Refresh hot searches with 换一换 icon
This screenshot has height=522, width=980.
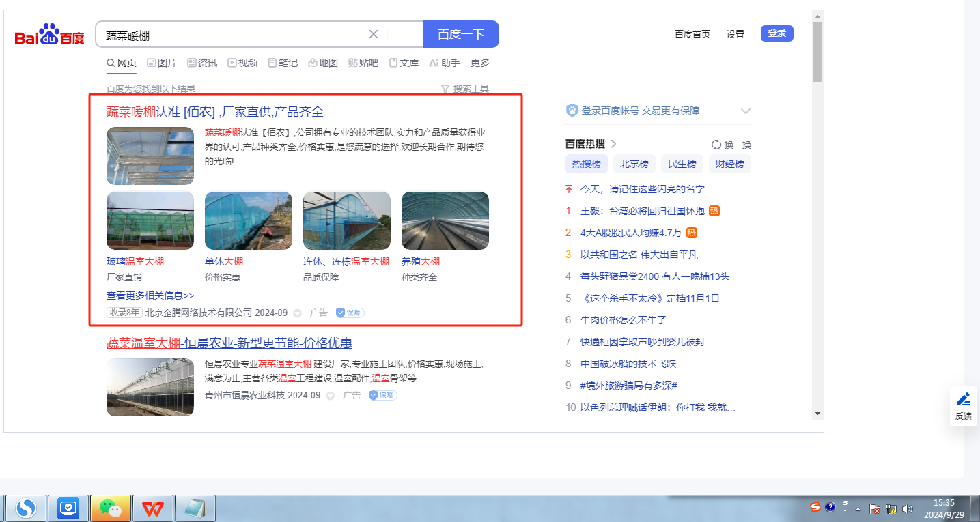716,145
